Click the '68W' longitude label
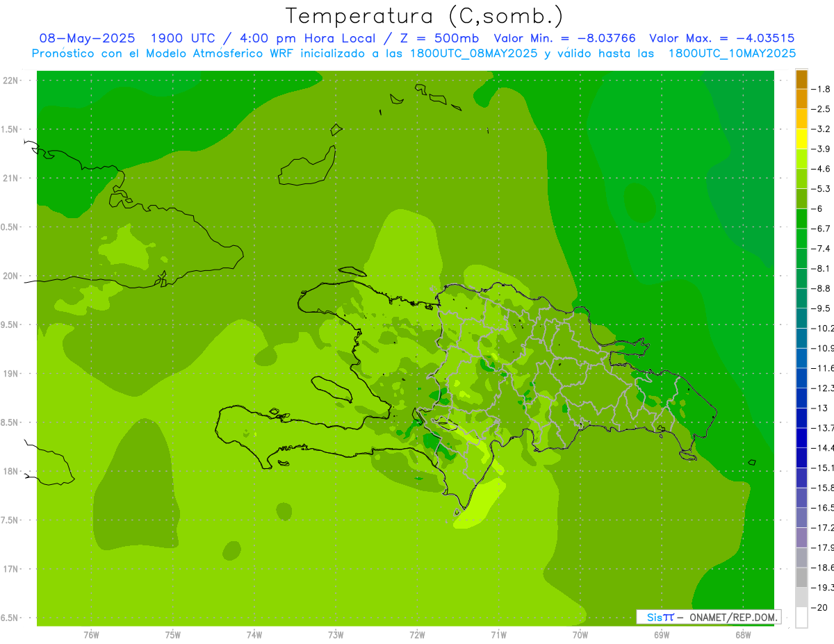The image size is (834, 644). coord(743,635)
